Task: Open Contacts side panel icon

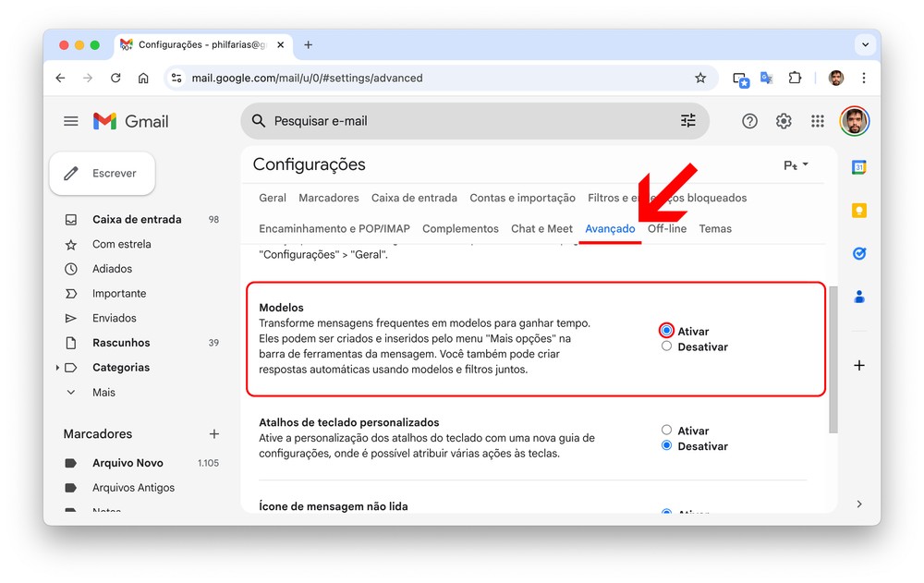Action: tap(859, 297)
